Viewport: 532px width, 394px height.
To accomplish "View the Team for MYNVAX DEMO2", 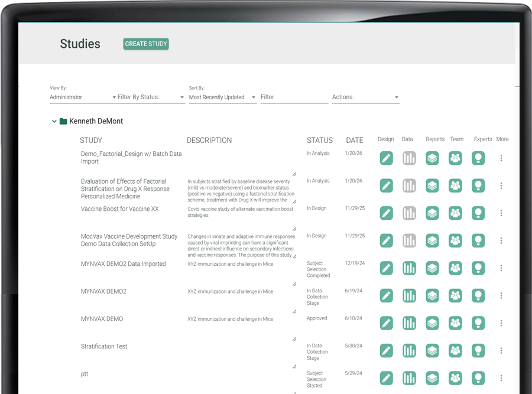I will pos(455,295).
